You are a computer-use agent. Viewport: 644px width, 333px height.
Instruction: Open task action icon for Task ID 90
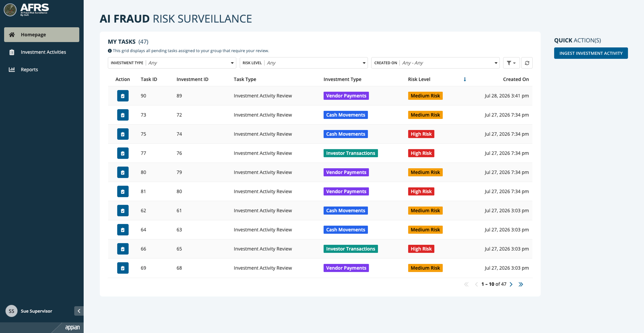pyautogui.click(x=123, y=96)
